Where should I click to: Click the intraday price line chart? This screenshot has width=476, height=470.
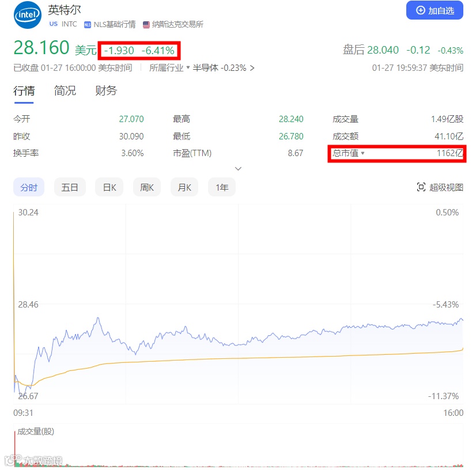239,304
